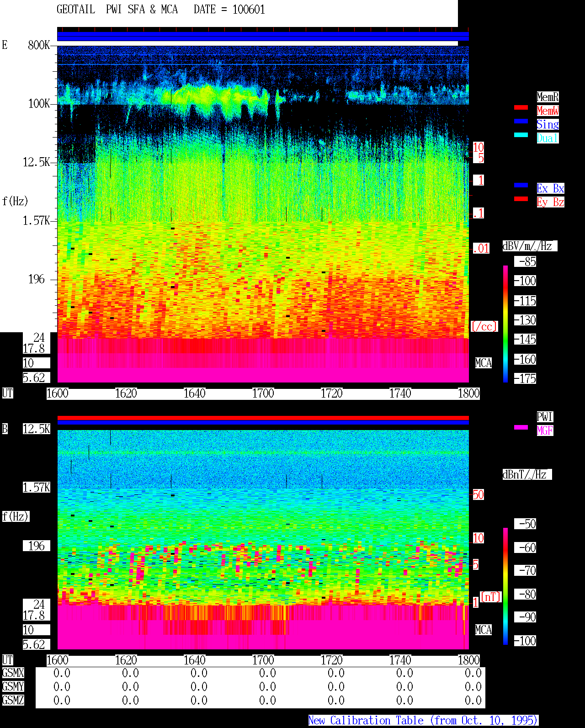Image resolution: width=585 pixels, height=728 pixels.
Task: Click the 1700 tick on the upper UT axis
Action: [263, 393]
